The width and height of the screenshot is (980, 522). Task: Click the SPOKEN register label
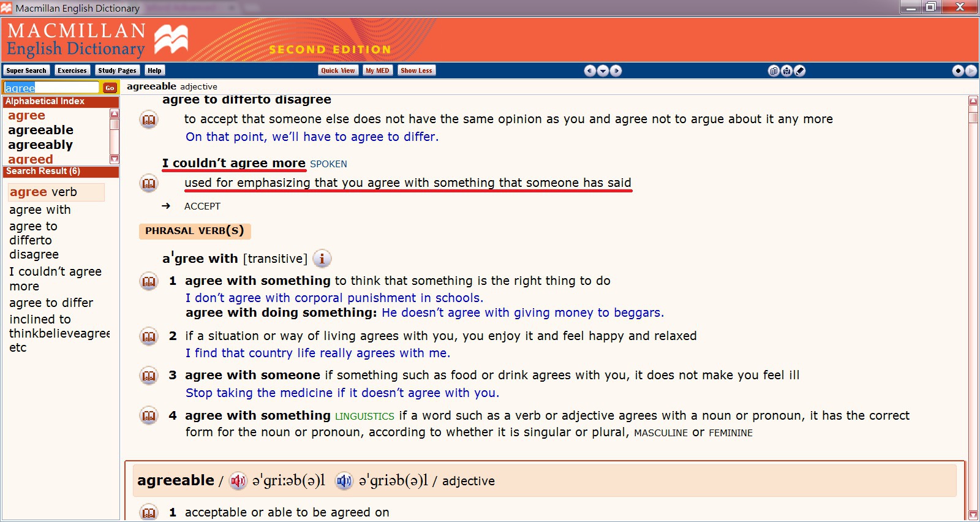pyautogui.click(x=328, y=164)
